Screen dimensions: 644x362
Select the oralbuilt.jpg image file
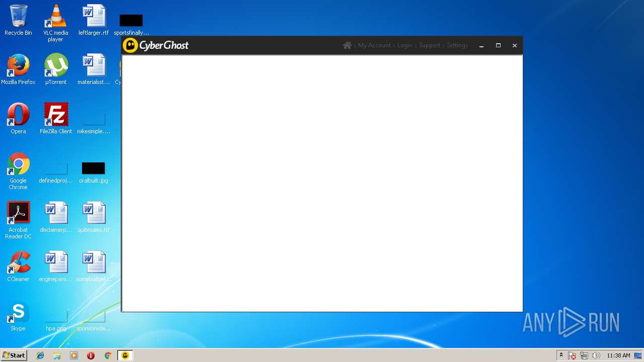click(x=94, y=172)
